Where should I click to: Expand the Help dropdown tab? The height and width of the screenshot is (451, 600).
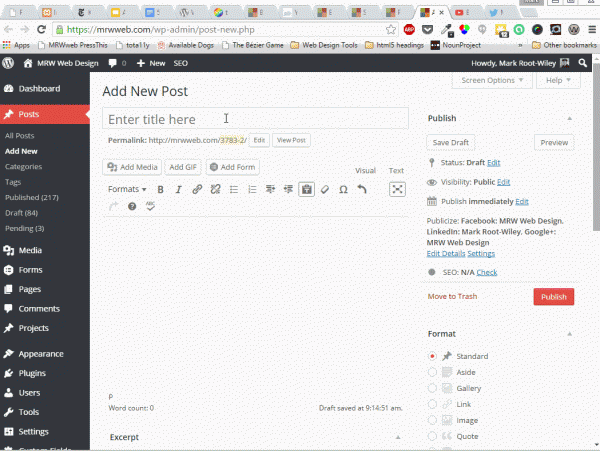pos(558,80)
